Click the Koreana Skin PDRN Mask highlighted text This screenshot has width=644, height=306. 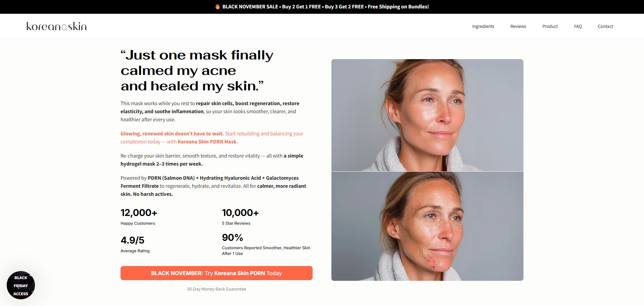[208, 142]
